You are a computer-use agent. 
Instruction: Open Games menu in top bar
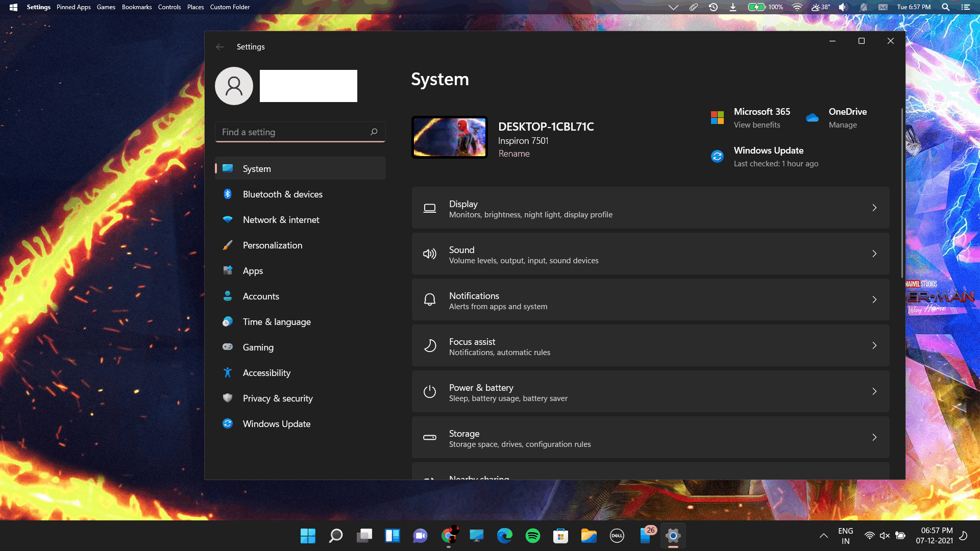[106, 7]
